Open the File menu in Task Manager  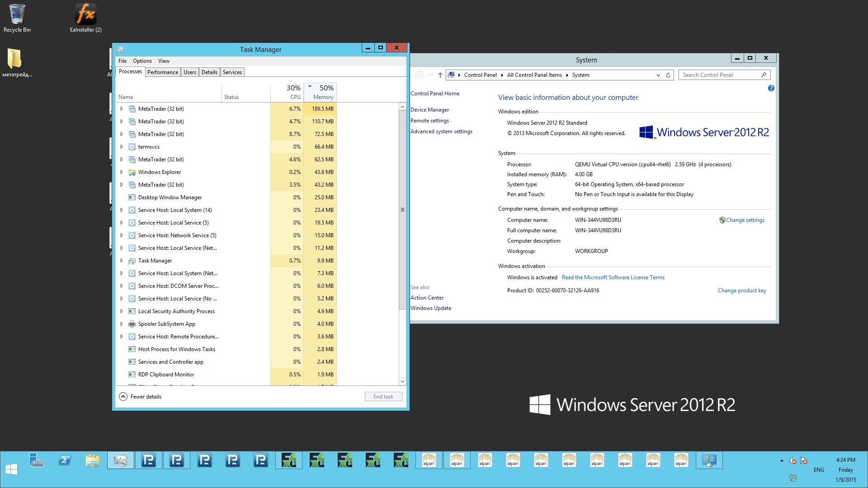[x=123, y=61]
